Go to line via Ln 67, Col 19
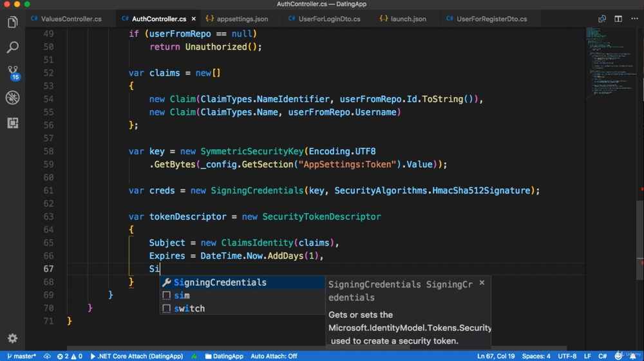 496,356
